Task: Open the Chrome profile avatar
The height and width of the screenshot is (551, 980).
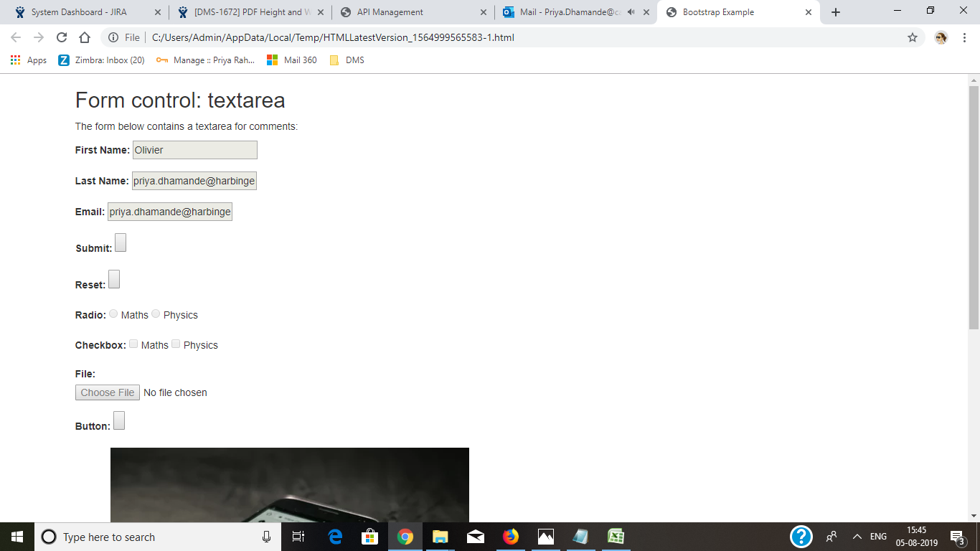Action: [x=941, y=37]
